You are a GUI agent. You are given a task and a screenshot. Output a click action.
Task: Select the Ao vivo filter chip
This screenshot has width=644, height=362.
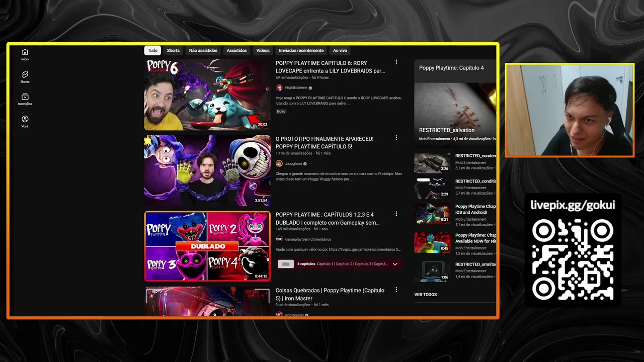(340, 50)
